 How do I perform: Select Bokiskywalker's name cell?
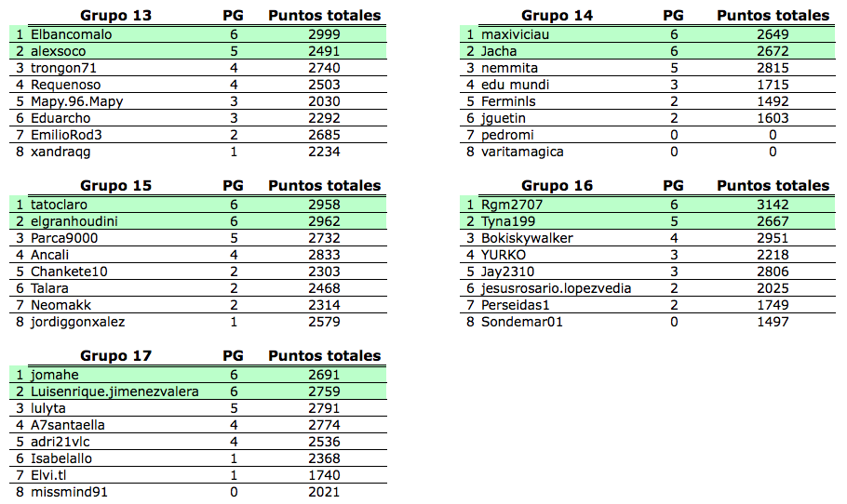coord(527,238)
